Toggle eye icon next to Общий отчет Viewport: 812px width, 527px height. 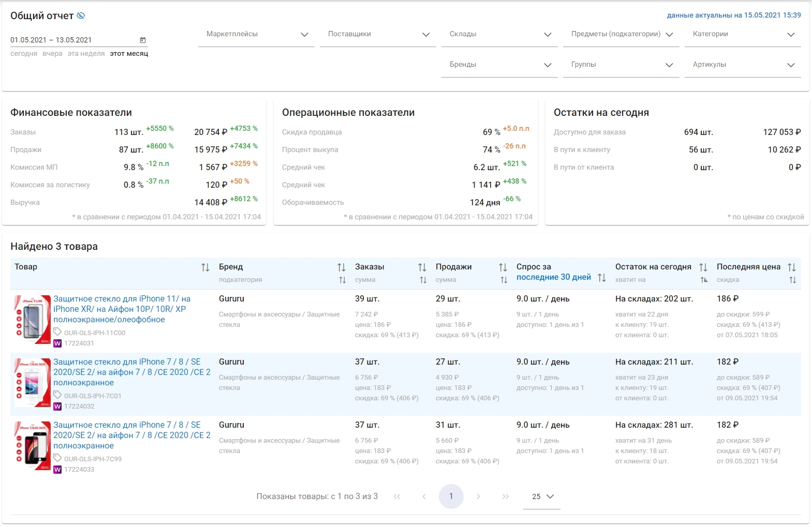pos(81,16)
